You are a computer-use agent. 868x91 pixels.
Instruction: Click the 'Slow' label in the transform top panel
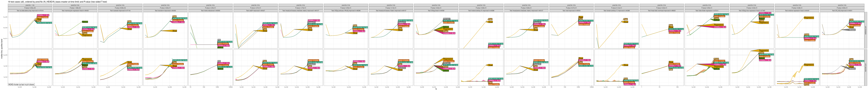point(175,31)
